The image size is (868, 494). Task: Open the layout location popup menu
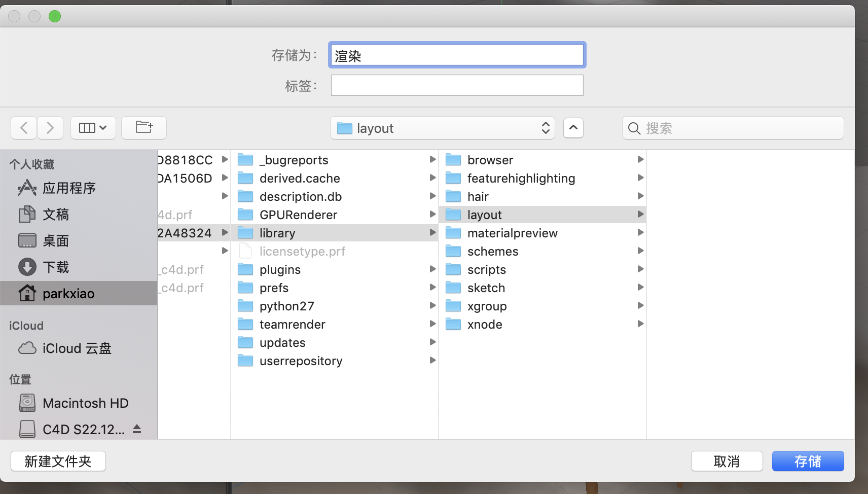pyautogui.click(x=442, y=128)
